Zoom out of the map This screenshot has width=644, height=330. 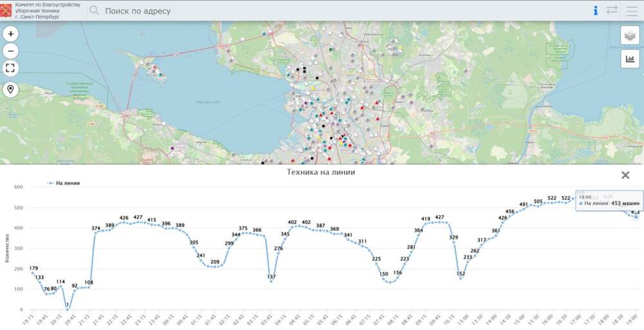(x=11, y=51)
